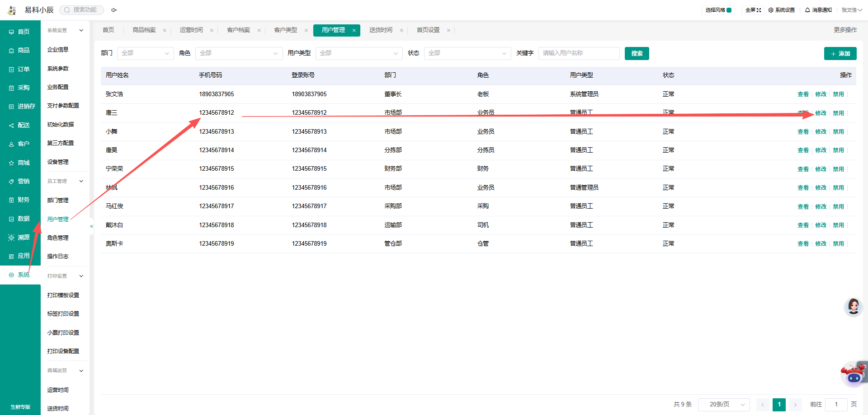This screenshot has width=868, height=415.
Task: Click the 添加 user button
Action: pos(840,53)
